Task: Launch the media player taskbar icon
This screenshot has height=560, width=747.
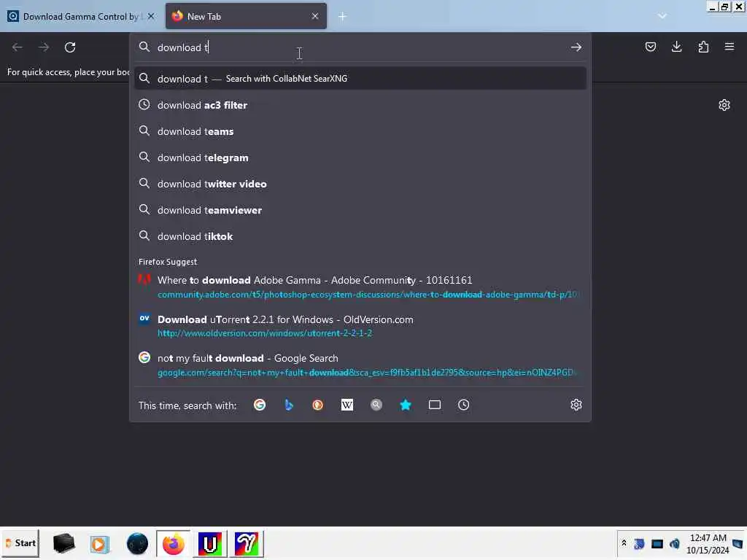Action: tap(99, 543)
